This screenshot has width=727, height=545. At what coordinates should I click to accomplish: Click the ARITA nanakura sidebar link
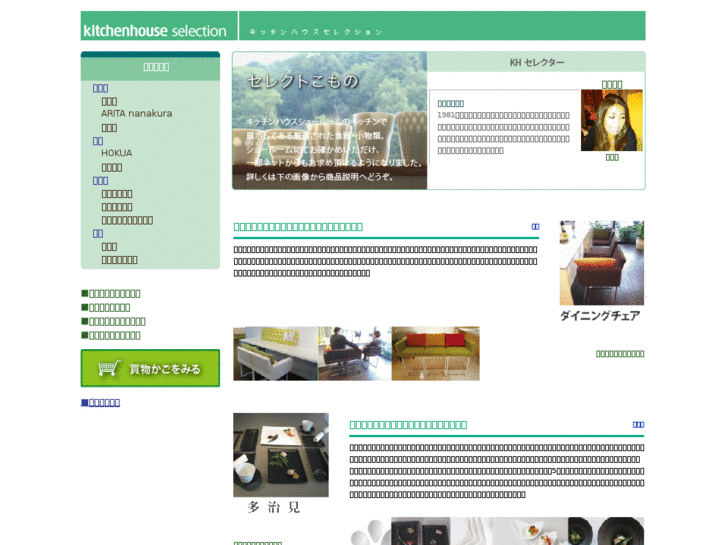tap(136, 114)
